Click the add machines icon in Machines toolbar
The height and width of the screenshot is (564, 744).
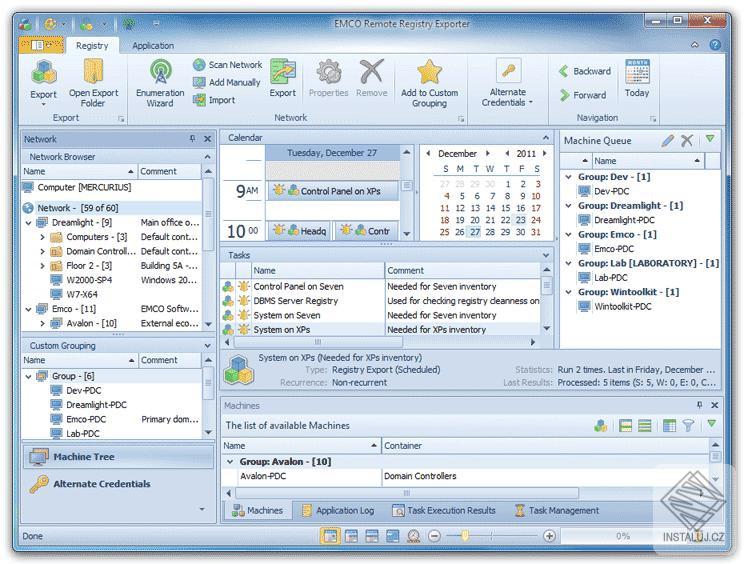[601, 425]
